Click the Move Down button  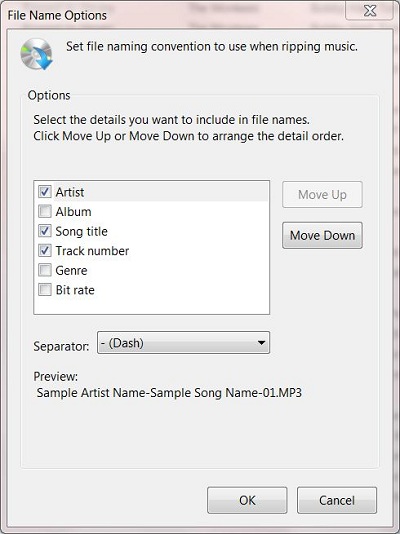[322, 235]
